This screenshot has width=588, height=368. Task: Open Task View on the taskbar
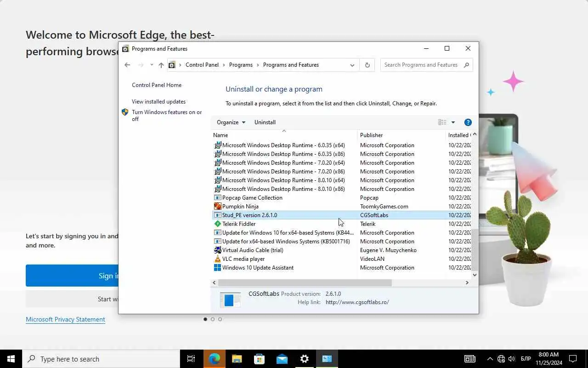(192, 359)
